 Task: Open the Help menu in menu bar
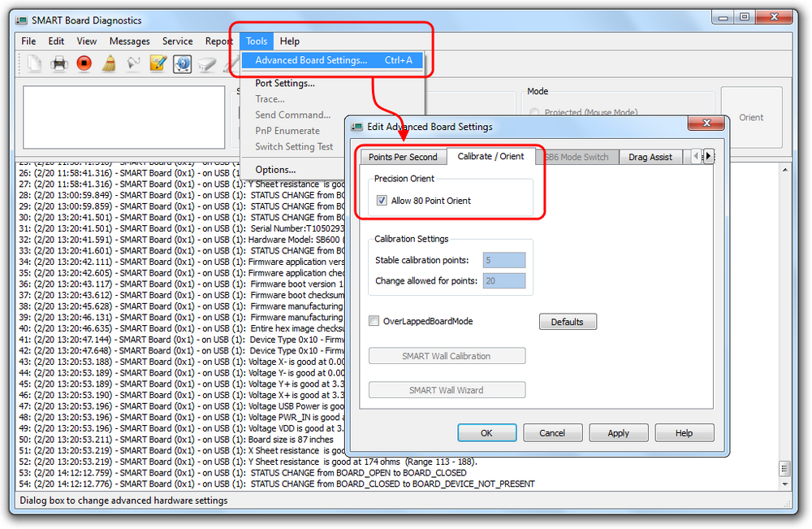(290, 41)
